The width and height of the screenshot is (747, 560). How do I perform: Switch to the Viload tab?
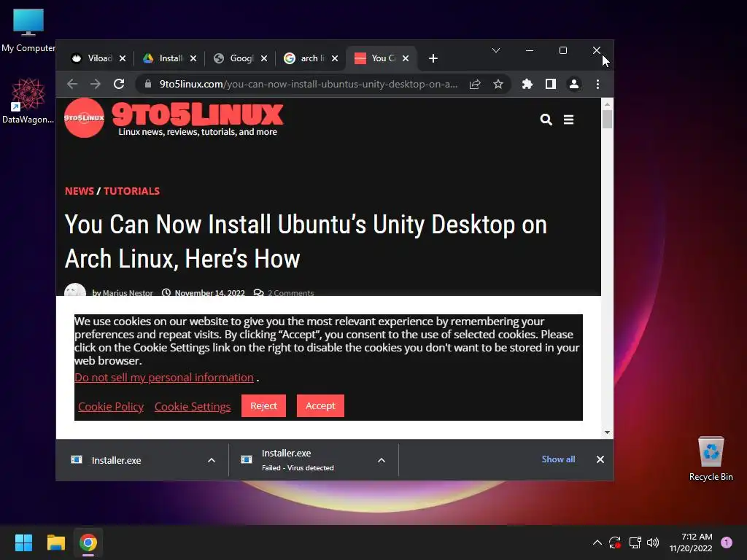click(98, 58)
